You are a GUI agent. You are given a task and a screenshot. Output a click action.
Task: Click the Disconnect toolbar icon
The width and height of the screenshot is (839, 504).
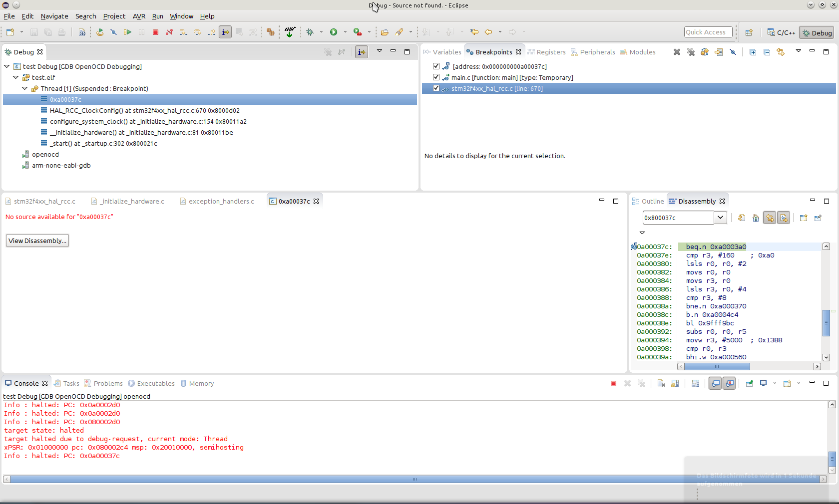click(x=169, y=32)
